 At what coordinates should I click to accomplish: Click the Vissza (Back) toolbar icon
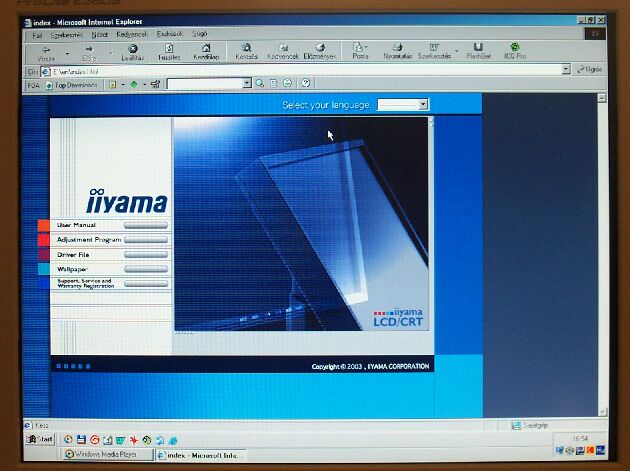tap(46, 49)
